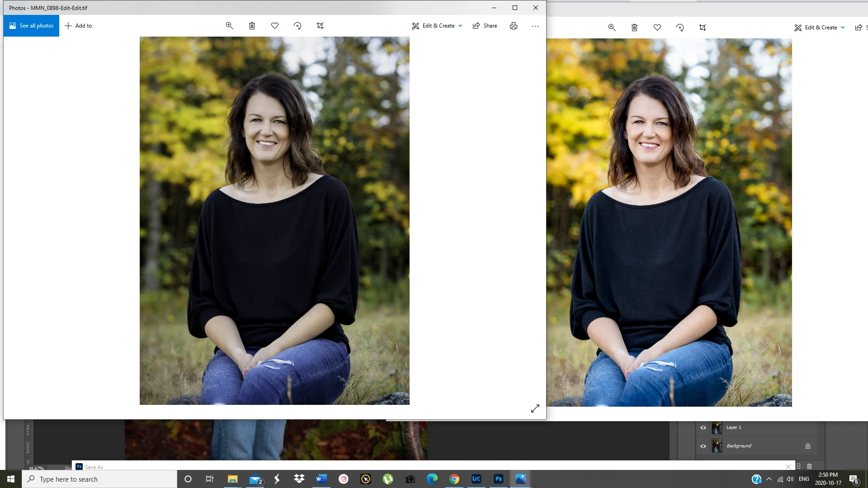
Task: Click crop icon in rear Photos window
Action: [x=703, y=28]
